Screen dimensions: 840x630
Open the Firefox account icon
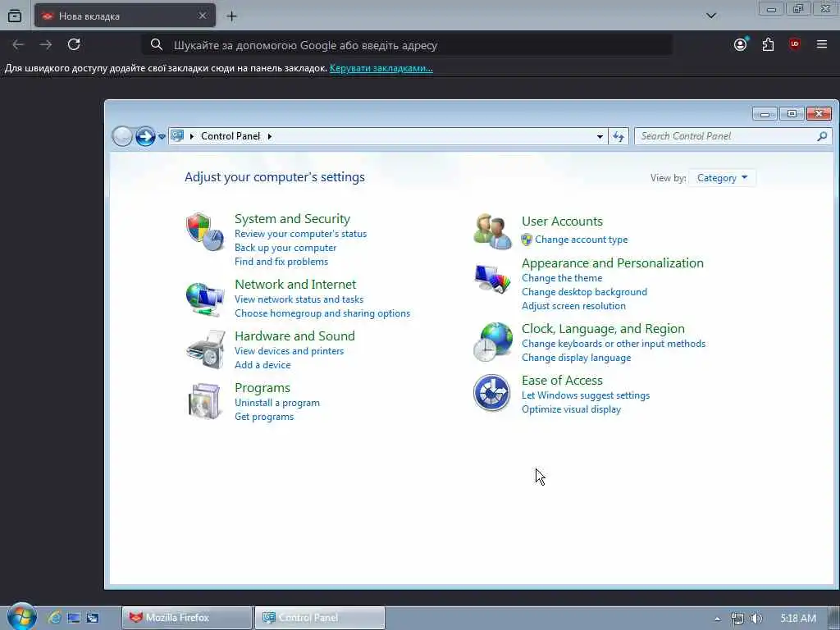pyautogui.click(x=741, y=44)
